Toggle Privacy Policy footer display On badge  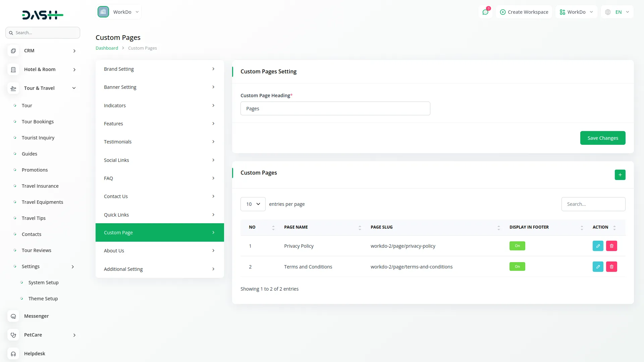click(517, 246)
